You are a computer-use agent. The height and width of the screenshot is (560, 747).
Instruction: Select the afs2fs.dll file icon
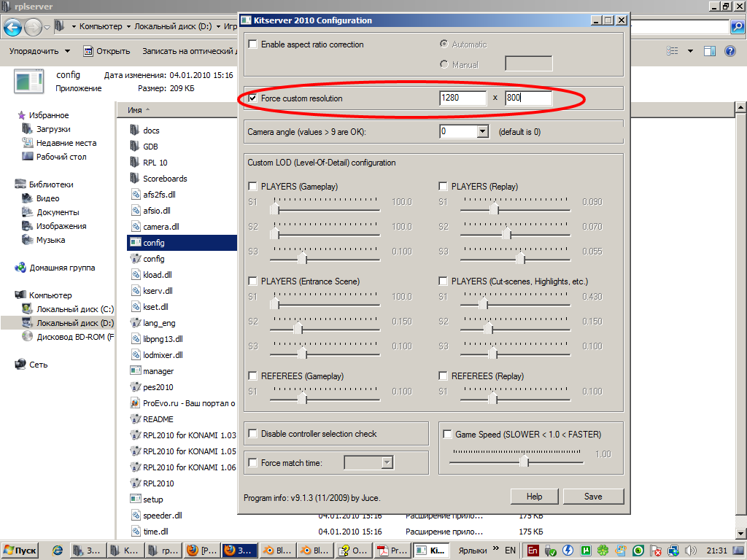(136, 194)
